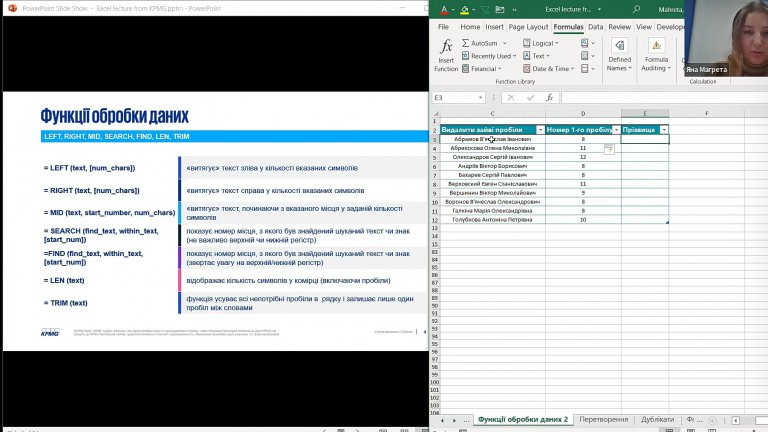The height and width of the screenshot is (432, 768).
Task: Switch to the Insert ribbon tab
Action: 494,27
